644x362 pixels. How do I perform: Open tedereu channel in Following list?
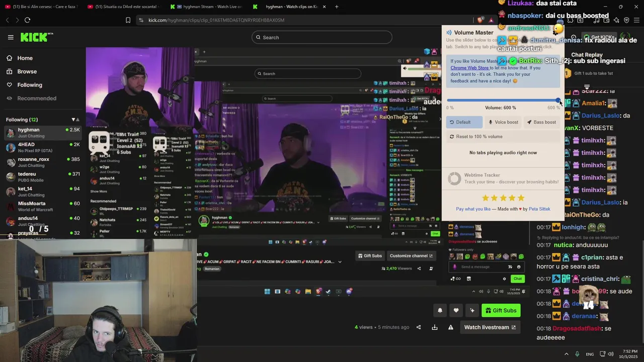click(42, 177)
